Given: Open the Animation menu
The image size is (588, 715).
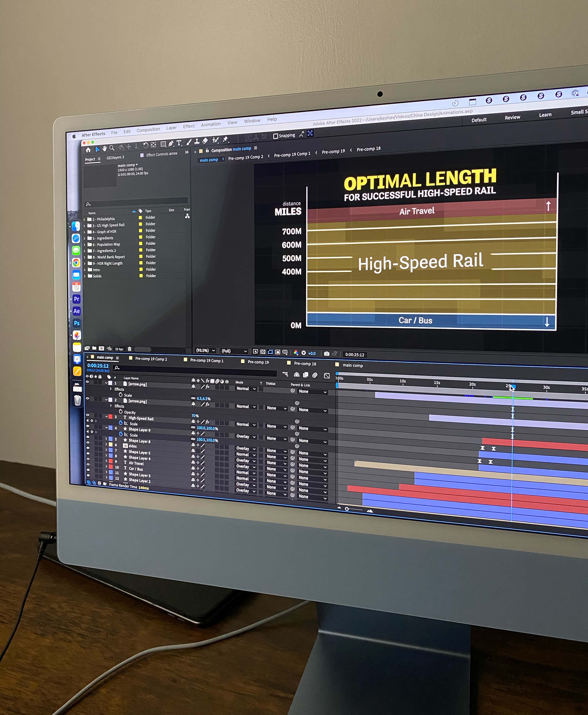Looking at the screenshot, I should pos(211,124).
